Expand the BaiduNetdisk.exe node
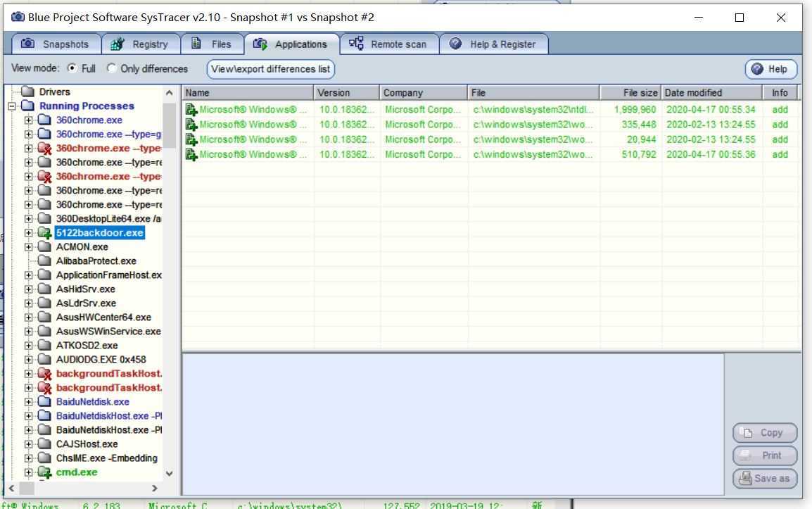The height and width of the screenshot is (509, 812). (28, 402)
